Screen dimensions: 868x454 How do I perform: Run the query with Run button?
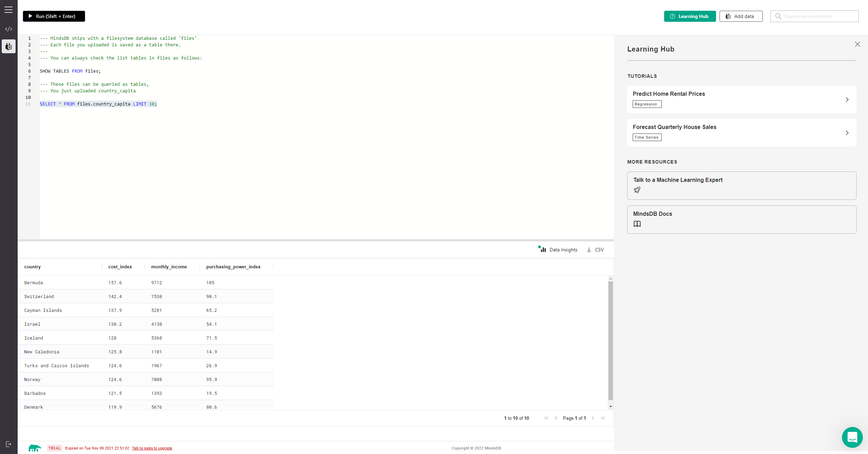tap(54, 16)
